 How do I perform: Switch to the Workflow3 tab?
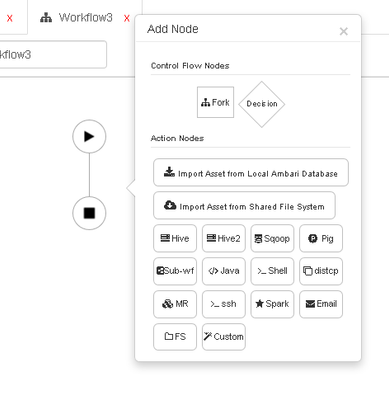tap(76, 17)
